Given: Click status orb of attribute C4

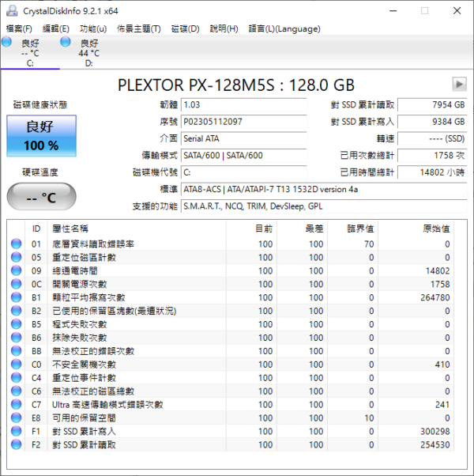Looking at the screenshot, I should coord(16,377).
